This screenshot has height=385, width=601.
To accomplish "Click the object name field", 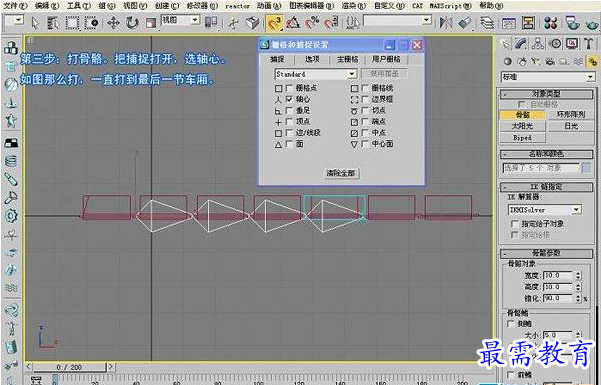I will point(541,168).
